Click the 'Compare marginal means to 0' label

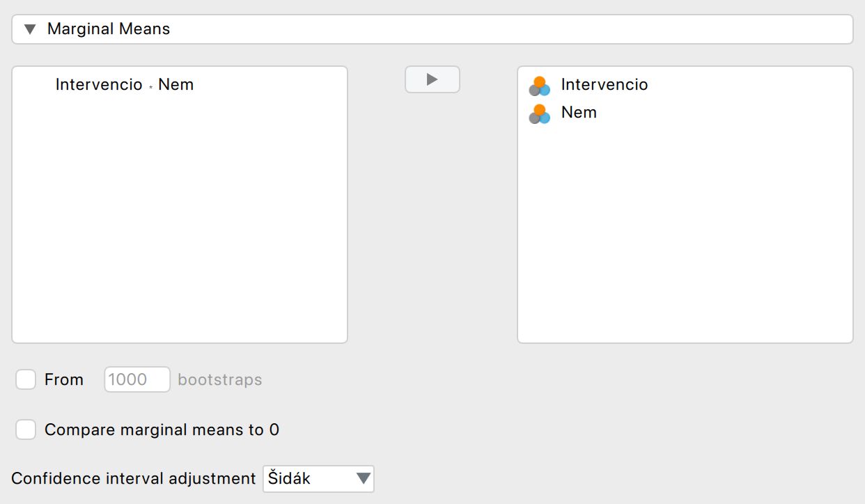point(162,430)
